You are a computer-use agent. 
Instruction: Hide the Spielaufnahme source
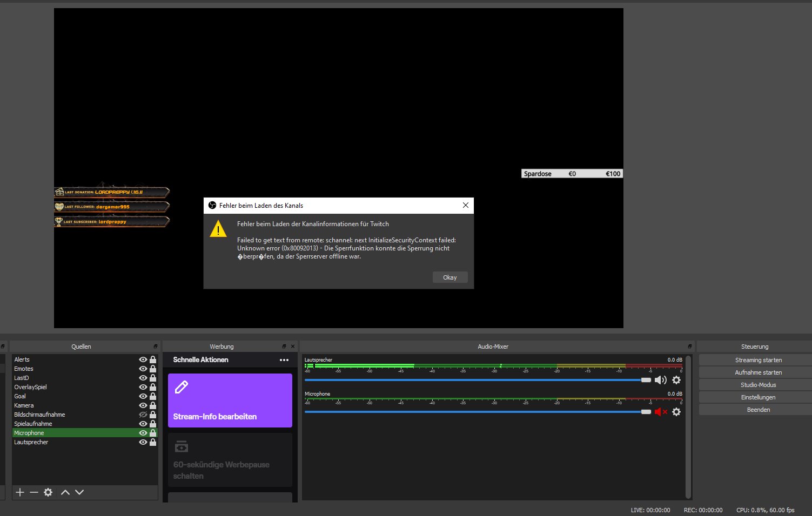pyautogui.click(x=143, y=424)
